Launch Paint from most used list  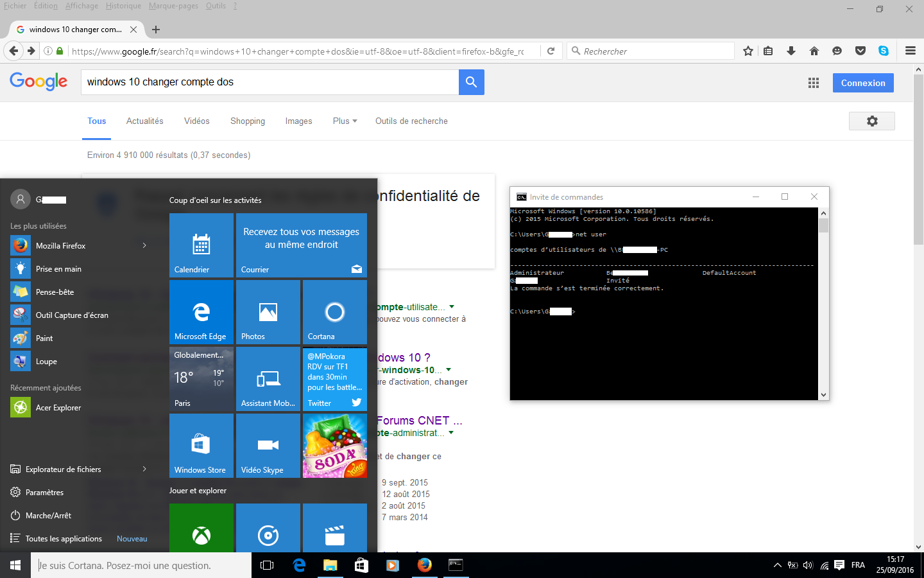[80, 338]
